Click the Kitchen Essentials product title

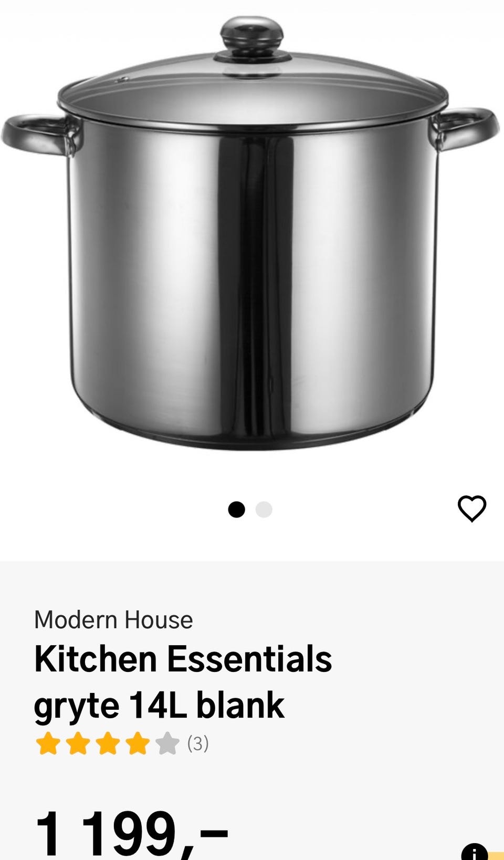point(183,659)
